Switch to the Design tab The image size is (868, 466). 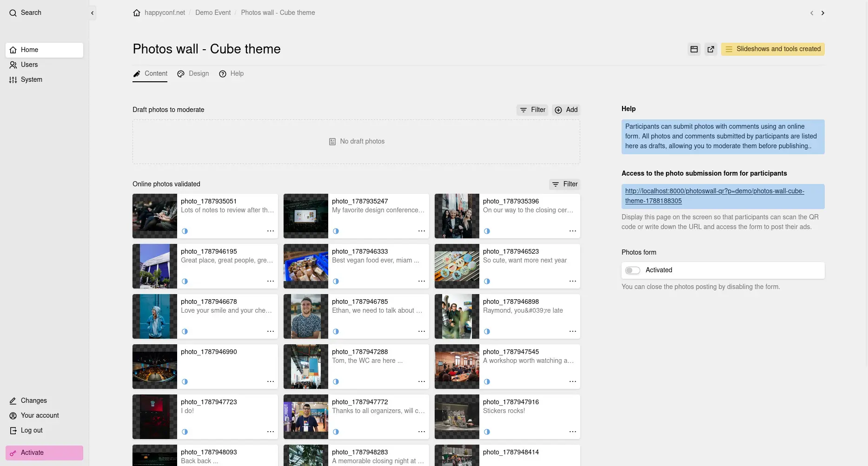pyautogui.click(x=193, y=74)
